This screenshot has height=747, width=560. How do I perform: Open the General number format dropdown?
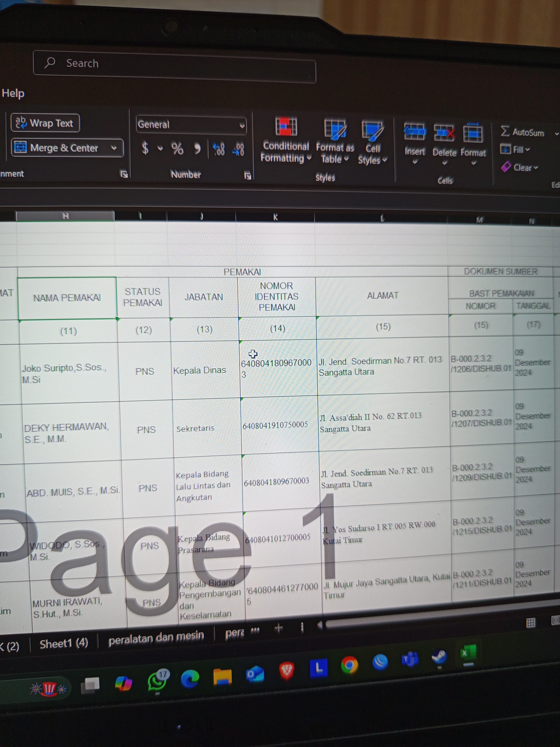(242, 125)
